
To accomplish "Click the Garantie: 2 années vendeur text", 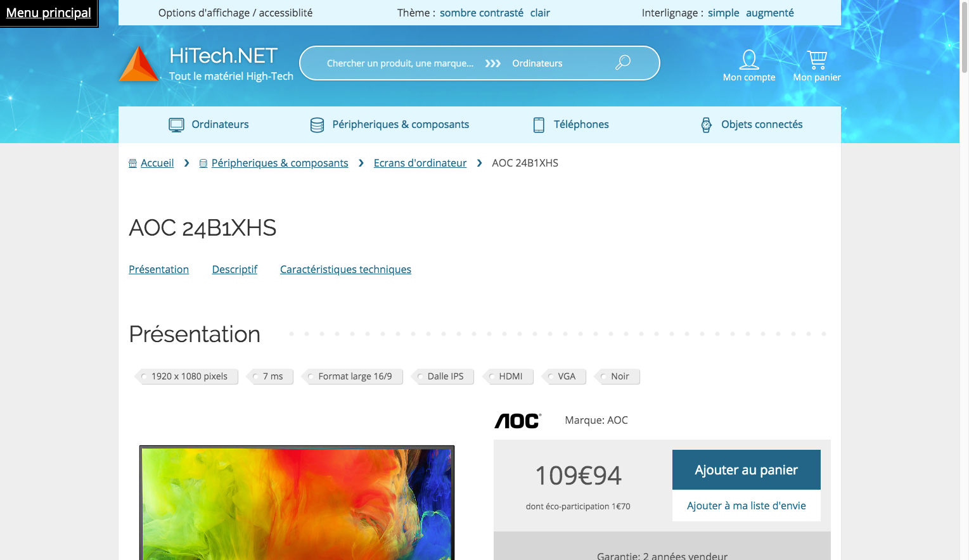I will [x=662, y=556].
